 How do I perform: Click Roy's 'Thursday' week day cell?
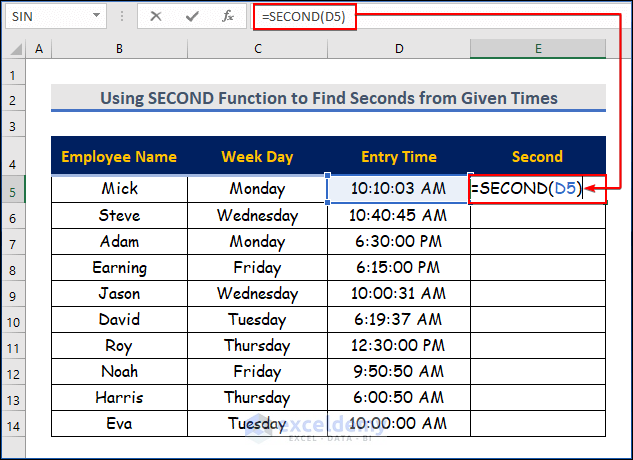[258, 345]
